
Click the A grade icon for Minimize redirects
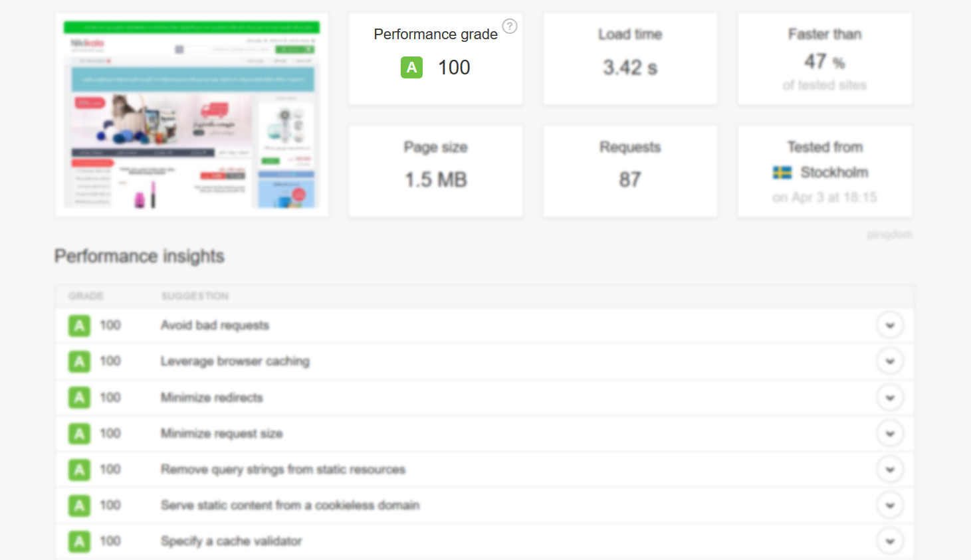(79, 397)
